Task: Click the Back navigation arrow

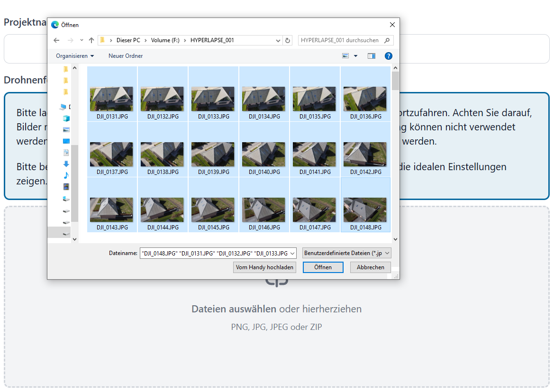Action: [x=56, y=40]
